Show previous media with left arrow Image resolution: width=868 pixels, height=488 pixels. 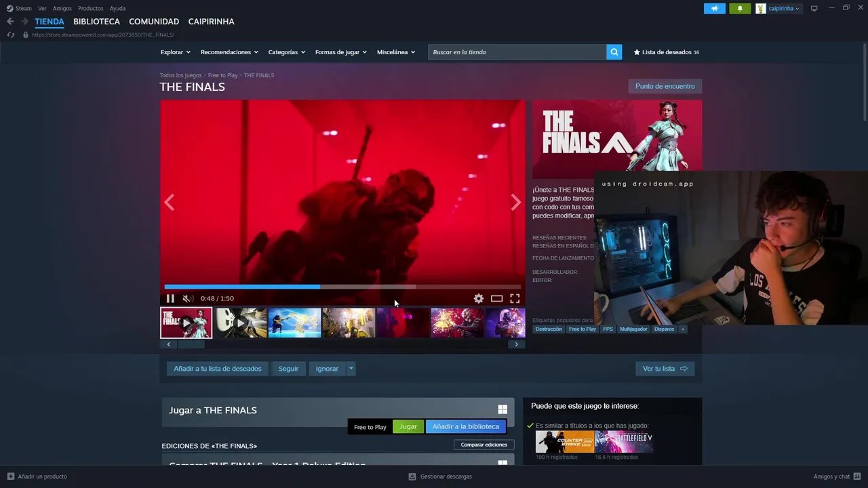pos(170,202)
